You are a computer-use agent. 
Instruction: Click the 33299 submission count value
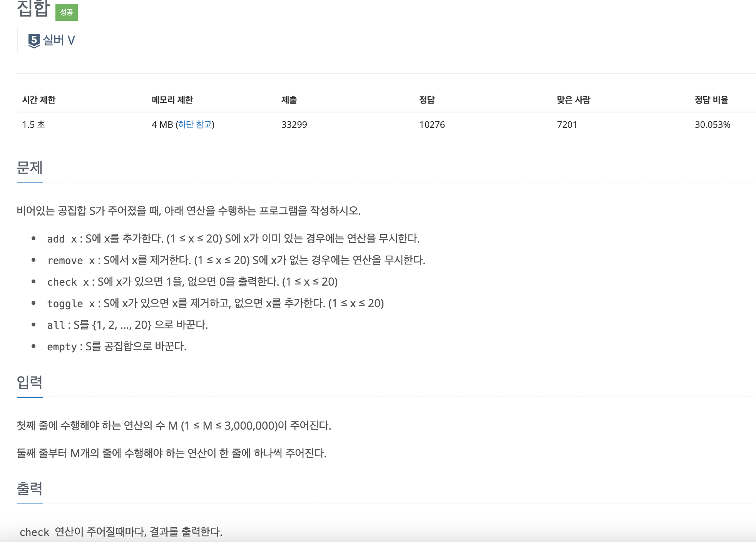294,124
